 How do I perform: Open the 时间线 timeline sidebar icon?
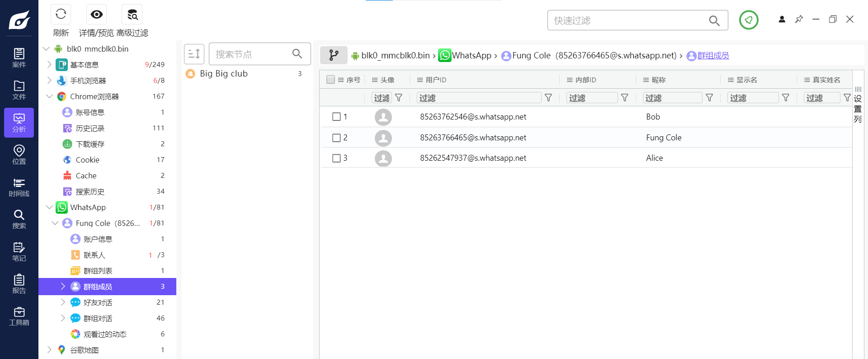pyautogui.click(x=19, y=187)
